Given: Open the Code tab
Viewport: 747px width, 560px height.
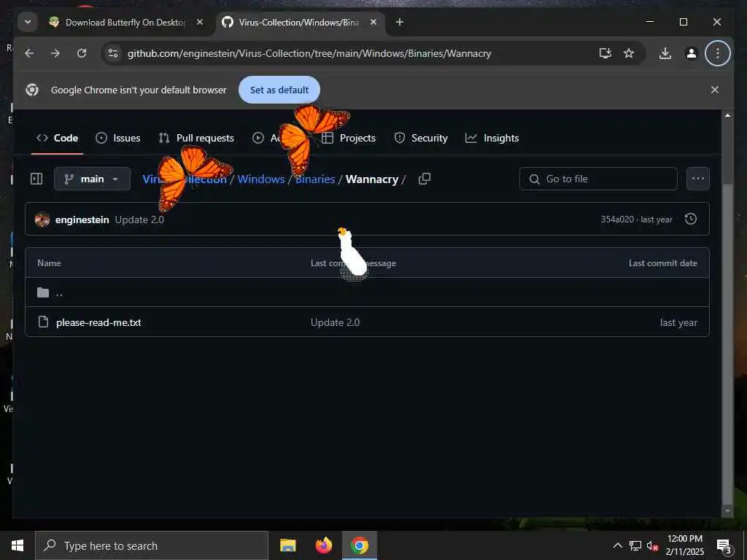Looking at the screenshot, I should point(57,138).
